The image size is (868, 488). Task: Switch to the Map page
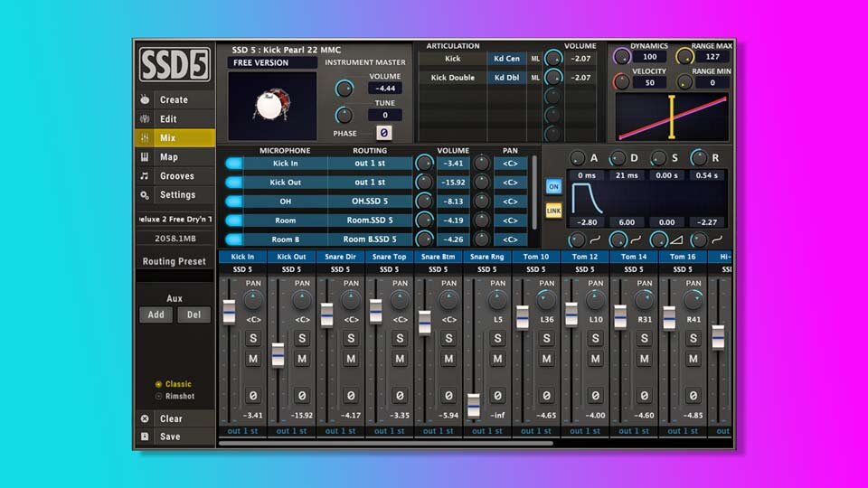point(175,157)
